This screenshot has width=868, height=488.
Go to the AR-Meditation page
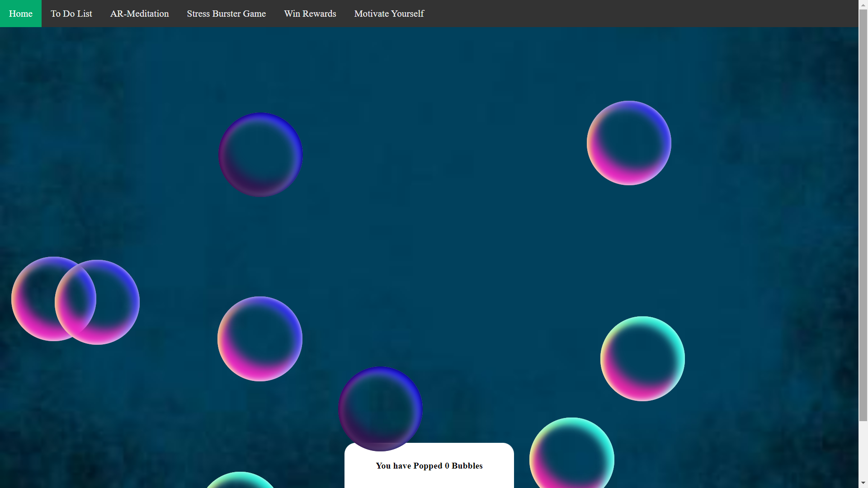[x=139, y=14]
